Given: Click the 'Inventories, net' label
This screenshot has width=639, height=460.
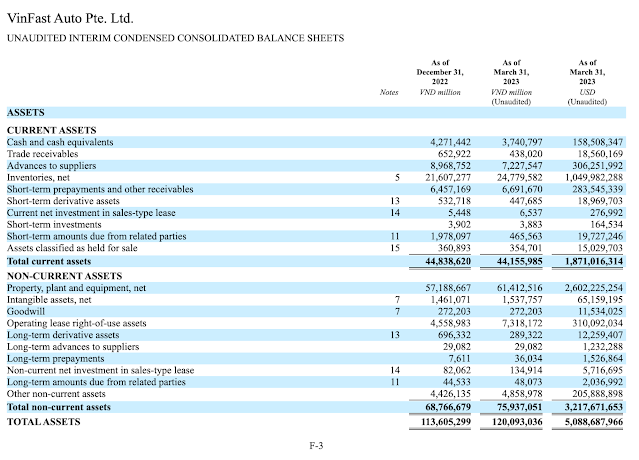Looking at the screenshot, I should (38, 178).
